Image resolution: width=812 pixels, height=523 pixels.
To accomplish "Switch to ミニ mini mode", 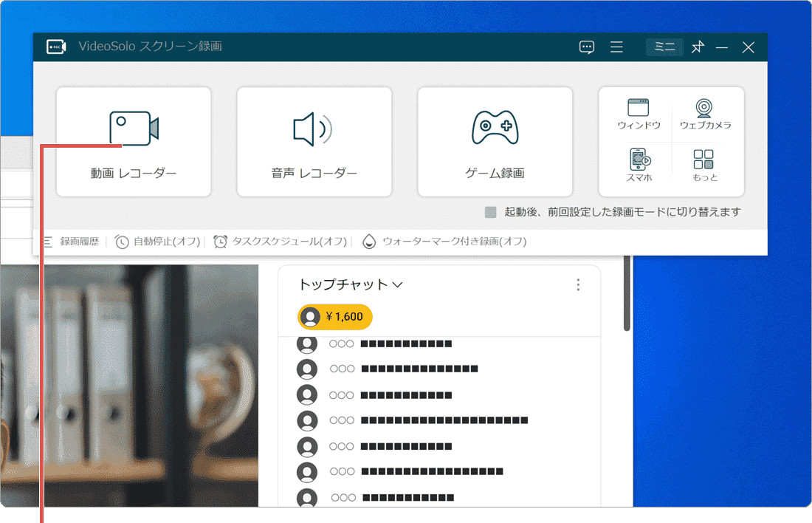I will (x=664, y=47).
